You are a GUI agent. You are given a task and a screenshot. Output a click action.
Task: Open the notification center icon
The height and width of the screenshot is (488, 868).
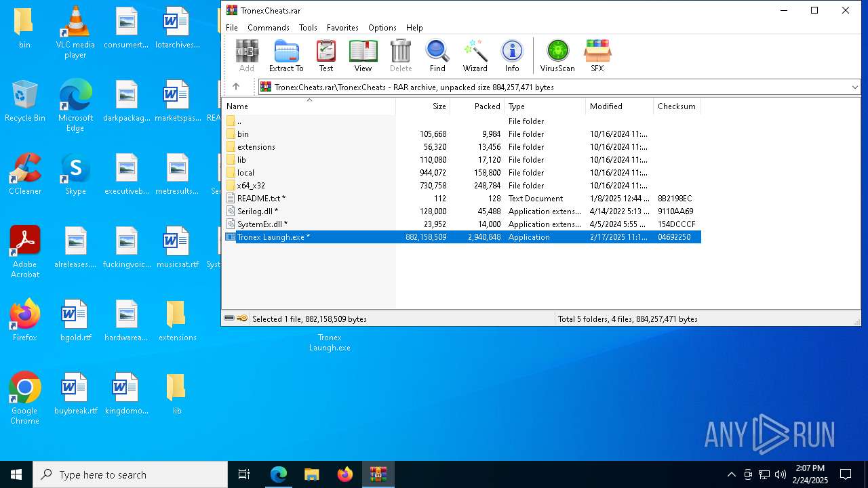[x=846, y=474]
